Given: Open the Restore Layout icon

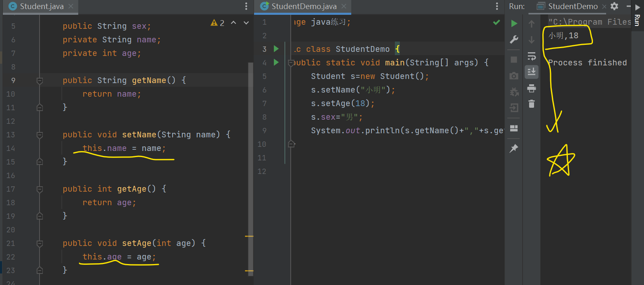Looking at the screenshot, I should pyautogui.click(x=514, y=128).
